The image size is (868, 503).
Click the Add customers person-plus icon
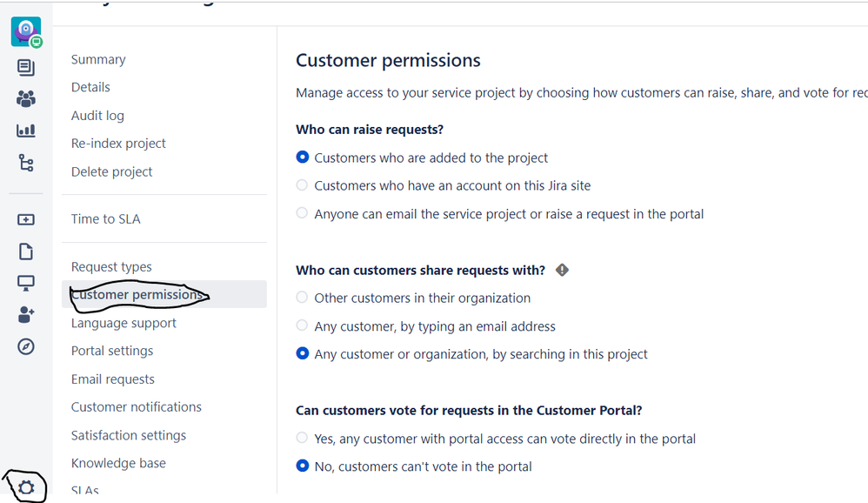click(x=26, y=315)
